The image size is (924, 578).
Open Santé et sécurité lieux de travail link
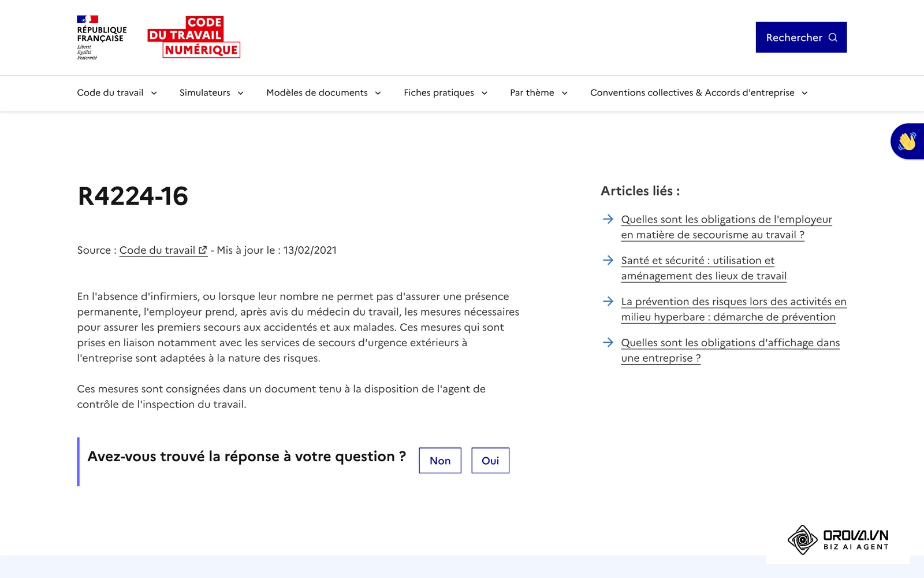tap(704, 268)
